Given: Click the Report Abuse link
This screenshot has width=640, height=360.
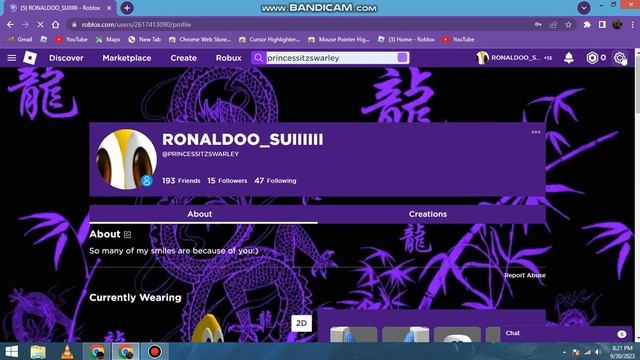Looking at the screenshot, I should click(524, 275).
